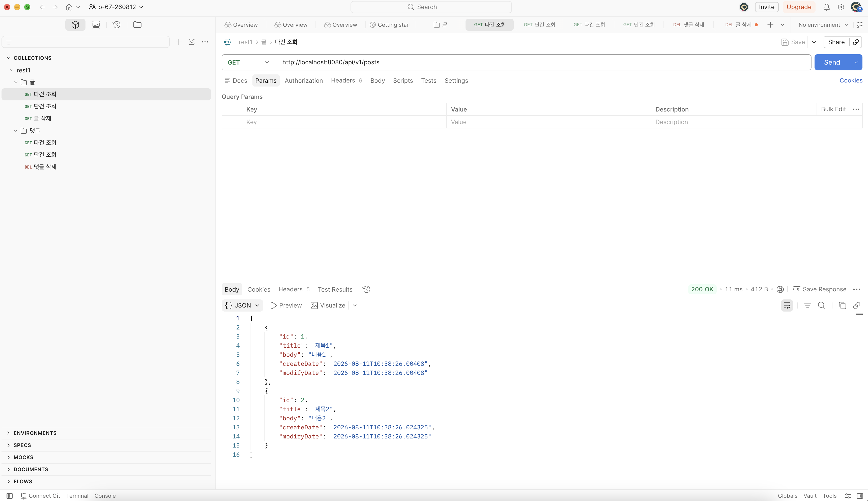
Task: Open the tab list overflow chevron
Action: coord(782,24)
